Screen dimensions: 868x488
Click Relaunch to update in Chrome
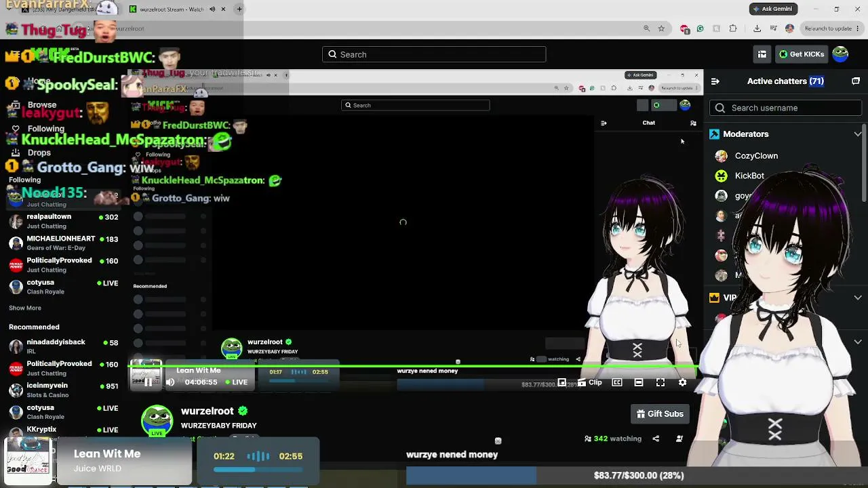[827, 28]
